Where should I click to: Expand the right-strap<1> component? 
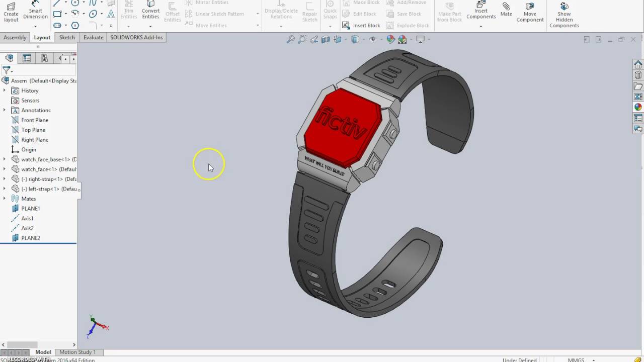[5, 179]
